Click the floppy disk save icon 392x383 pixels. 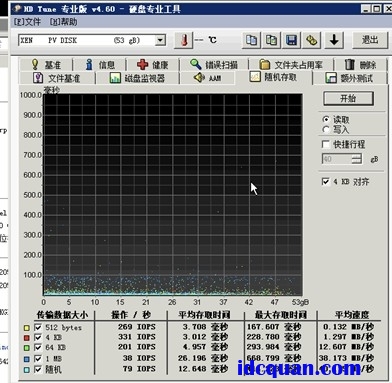click(291, 41)
